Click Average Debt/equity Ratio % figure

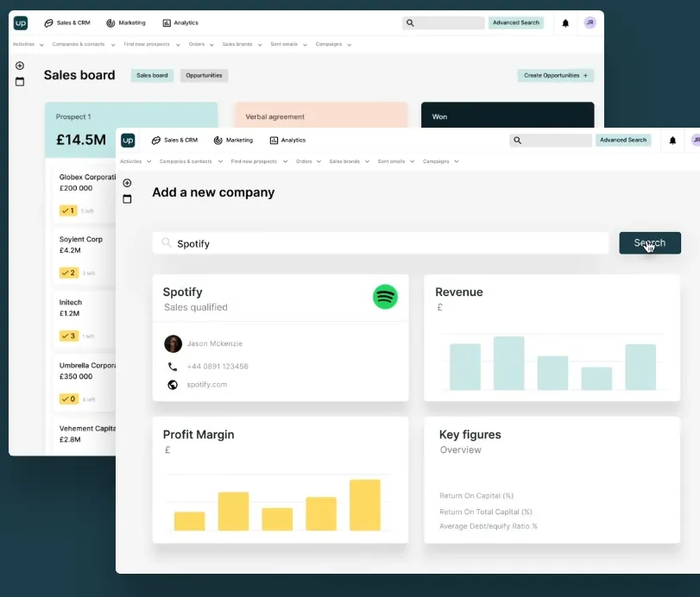489,526
